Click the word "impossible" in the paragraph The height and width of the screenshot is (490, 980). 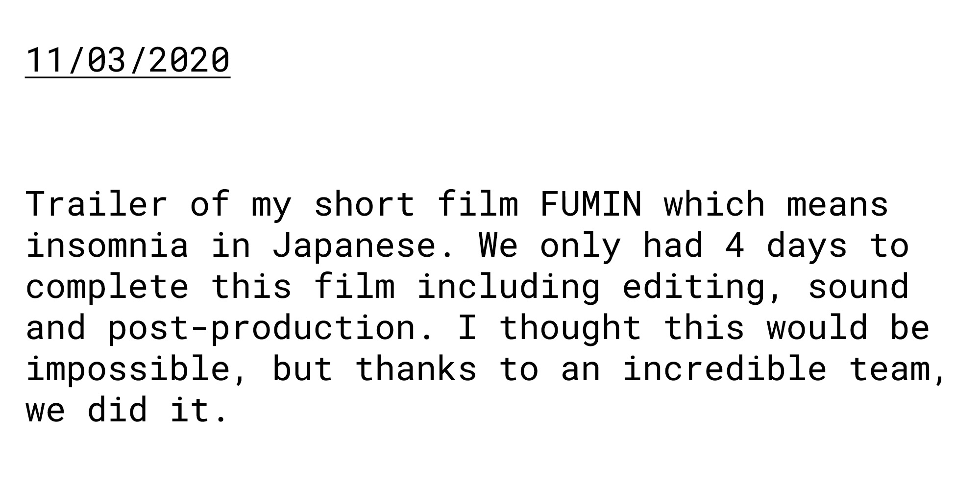click(127, 368)
